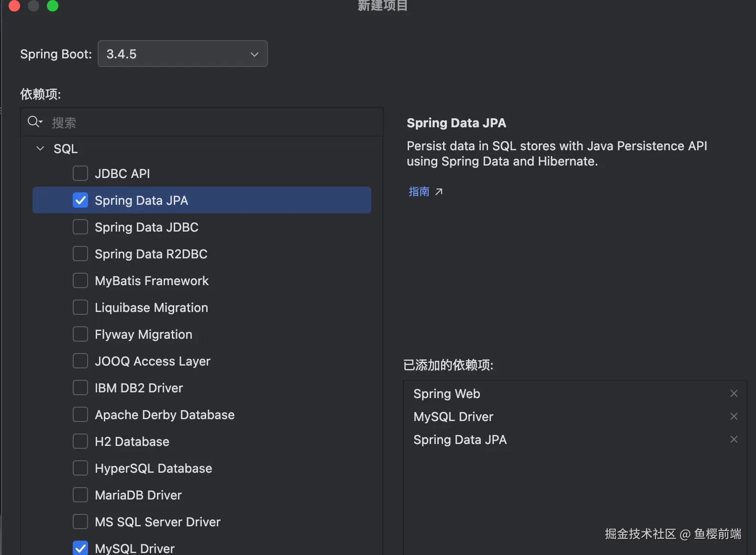Select Flyway Migration in the dependency list
The height and width of the screenshot is (555, 756).
point(144,334)
